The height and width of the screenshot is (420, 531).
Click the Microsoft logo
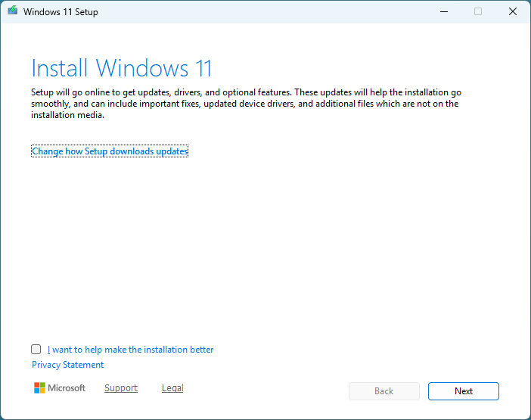tap(60, 387)
